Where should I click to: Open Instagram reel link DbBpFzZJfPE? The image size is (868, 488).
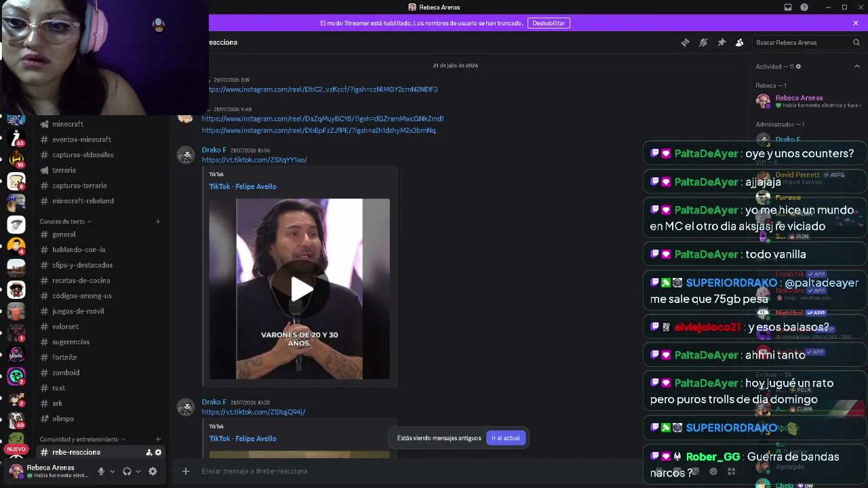tap(319, 130)
